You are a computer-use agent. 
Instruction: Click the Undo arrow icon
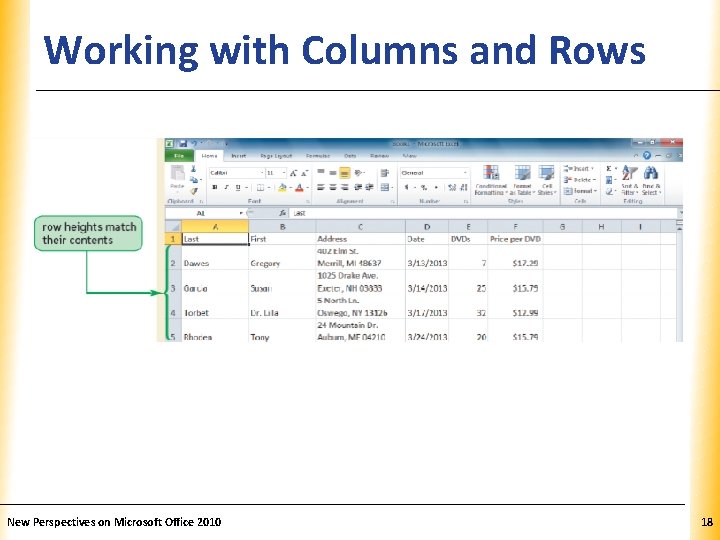[x=194, y=144]
